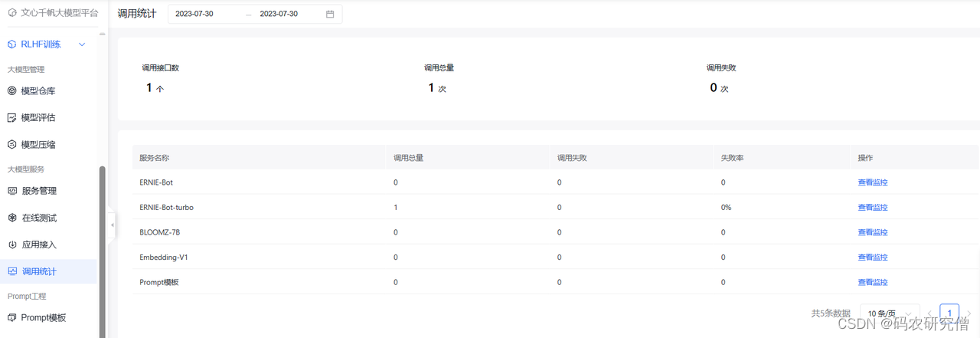
Task: Click the 应用接入 sidebar icon
Action: [x=11, y=244]
